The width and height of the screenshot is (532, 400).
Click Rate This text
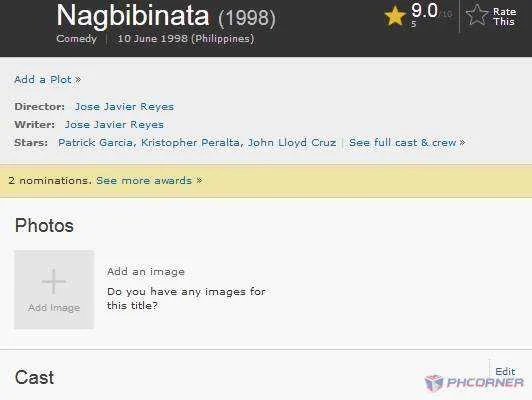(504, 17)
